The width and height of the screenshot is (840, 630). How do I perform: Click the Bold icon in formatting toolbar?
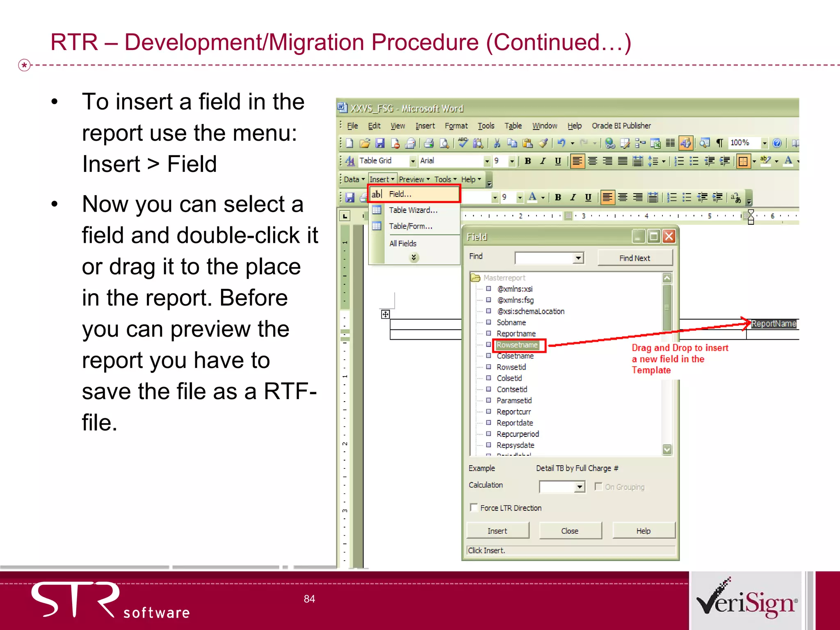click(528, 161)
